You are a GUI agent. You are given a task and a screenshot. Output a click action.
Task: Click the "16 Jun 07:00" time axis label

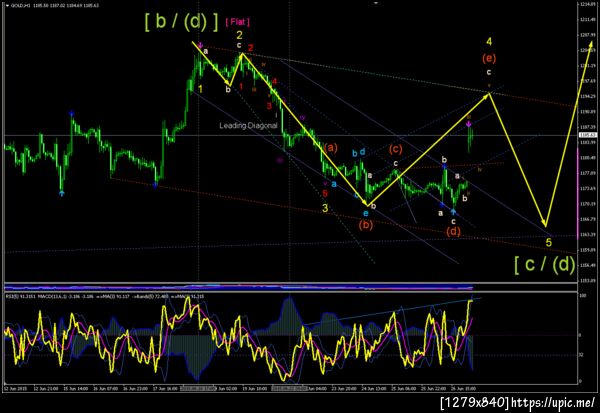pos(106,389)
